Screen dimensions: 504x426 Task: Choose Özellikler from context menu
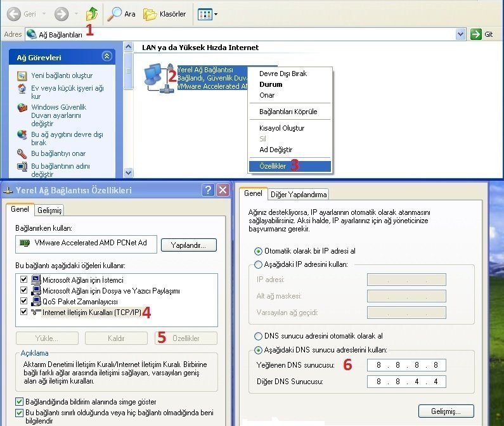coord(290,166)
